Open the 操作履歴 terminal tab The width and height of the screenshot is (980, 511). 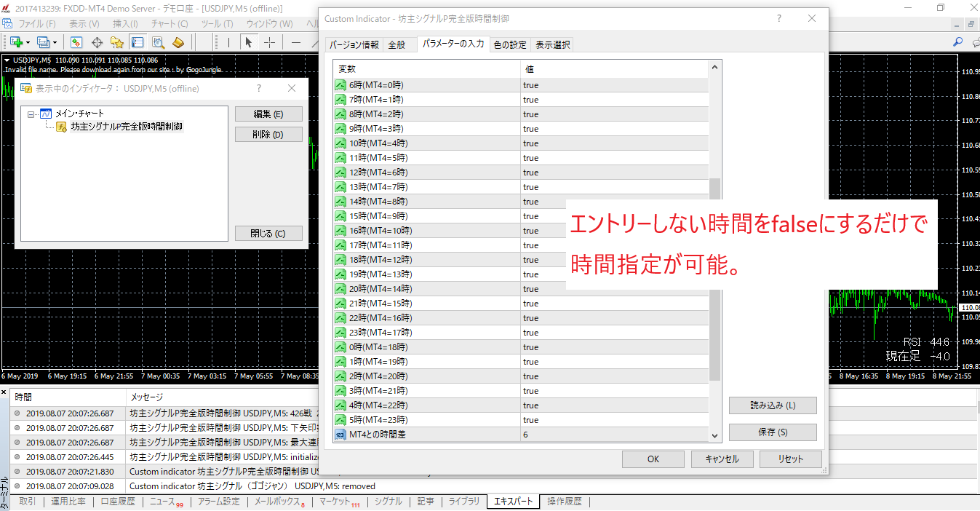coord(565,502)
